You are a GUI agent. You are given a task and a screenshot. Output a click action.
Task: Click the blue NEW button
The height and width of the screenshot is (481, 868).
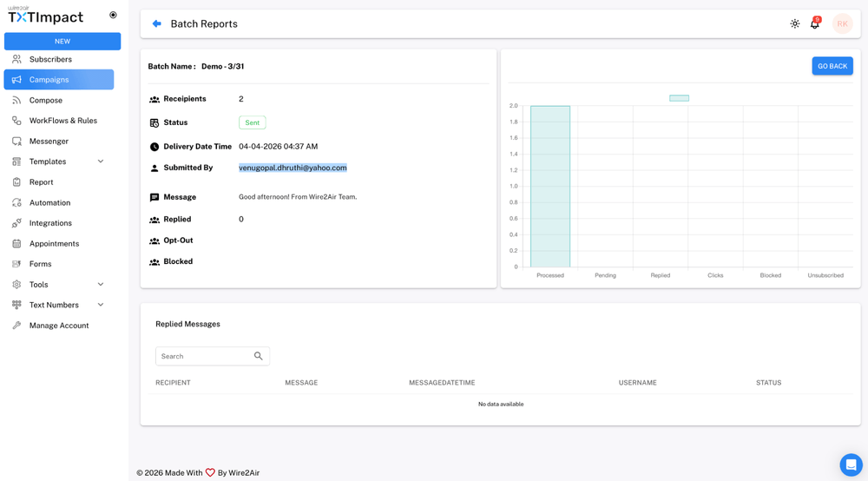pos(62,42)
